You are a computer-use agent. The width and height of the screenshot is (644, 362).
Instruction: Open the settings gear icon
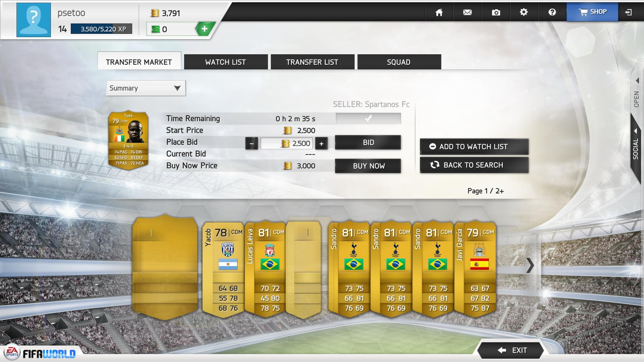click(524, 12)
